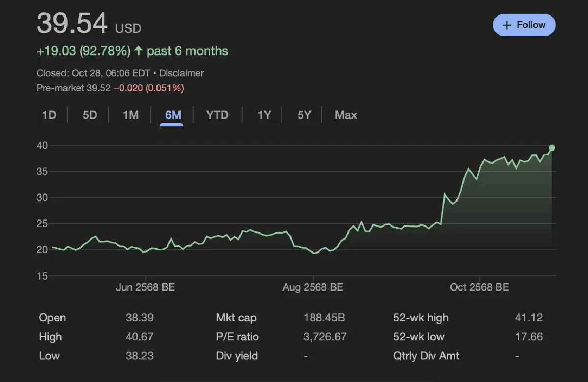Viewport: 588px width, 382px height.
Task: Click the plus icon on Follow
Action: click(x=507, y=25)
